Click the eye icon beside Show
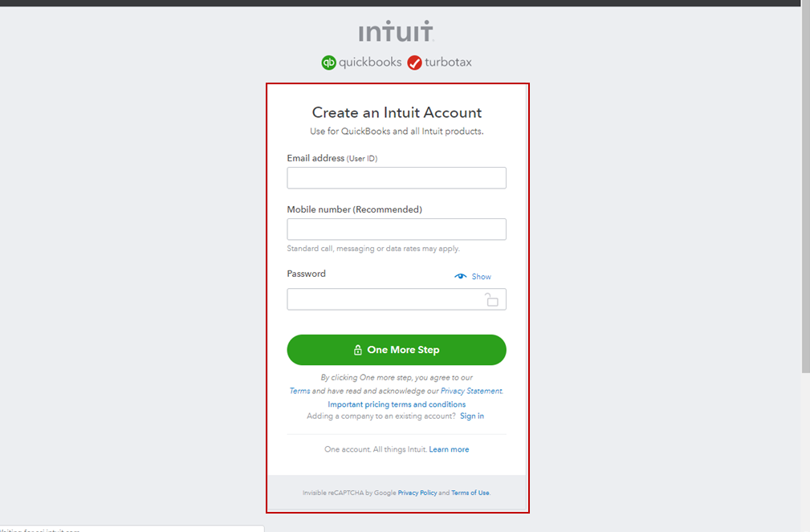The height and width of the screenshot is (532, 810). 461,277
